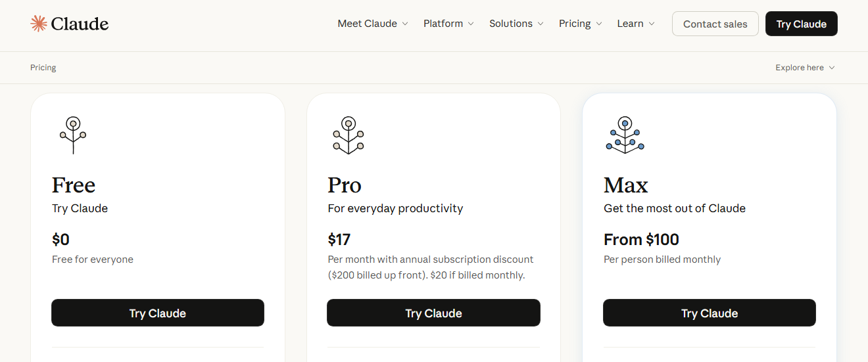Click the chevron next to Meet Claude

405,24
